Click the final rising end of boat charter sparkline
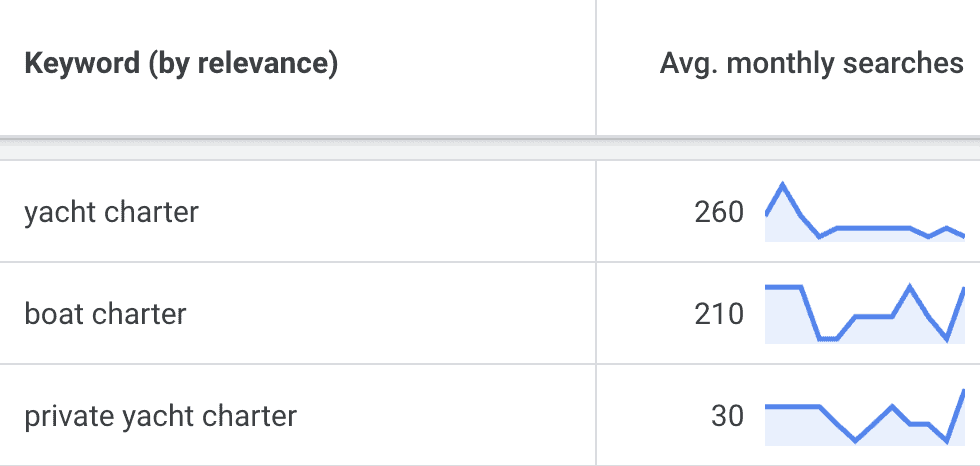This screenshot has height=466, width=980. (956, 314)
